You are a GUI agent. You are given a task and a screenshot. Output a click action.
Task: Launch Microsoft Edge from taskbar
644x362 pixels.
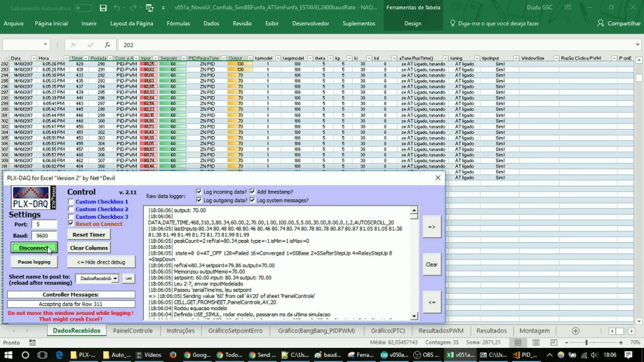coord(59,355)
